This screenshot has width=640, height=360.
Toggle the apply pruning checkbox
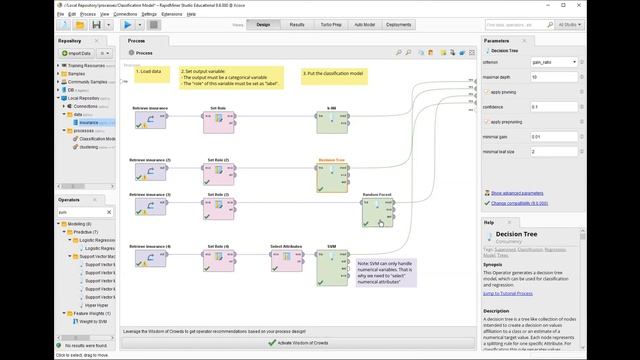click(487, 92)
